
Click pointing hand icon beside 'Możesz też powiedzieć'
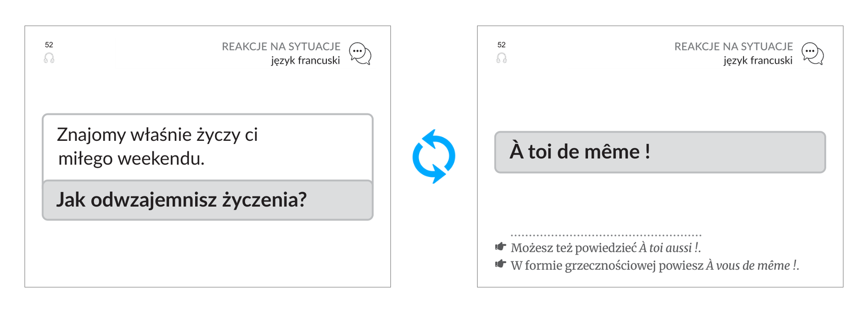coord(501,246)
